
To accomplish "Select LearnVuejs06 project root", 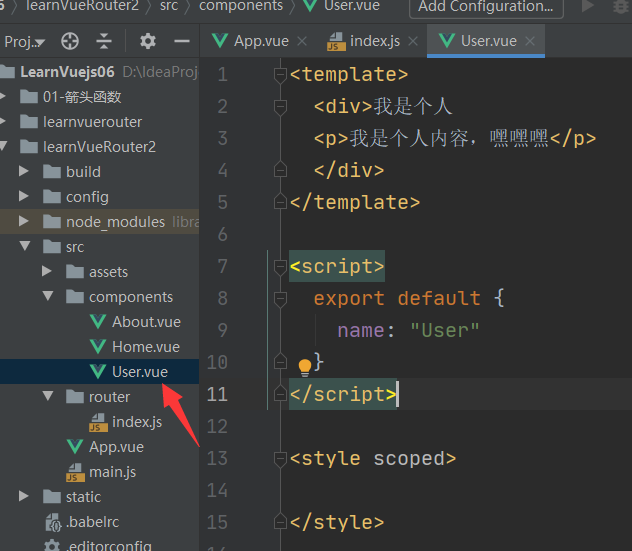I will (x=67, y=72).
